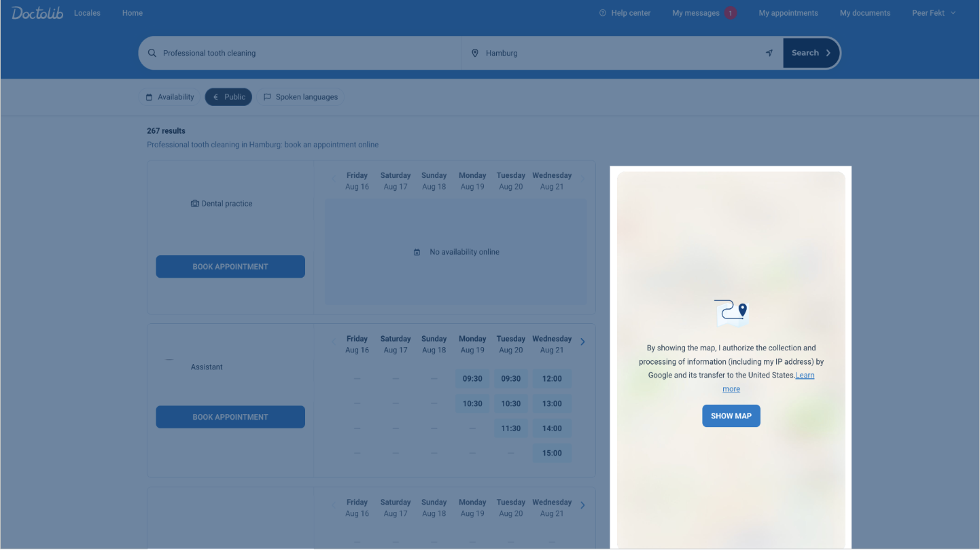Go to My documents
Screen dimensions: 980x550
click(864, 13)
